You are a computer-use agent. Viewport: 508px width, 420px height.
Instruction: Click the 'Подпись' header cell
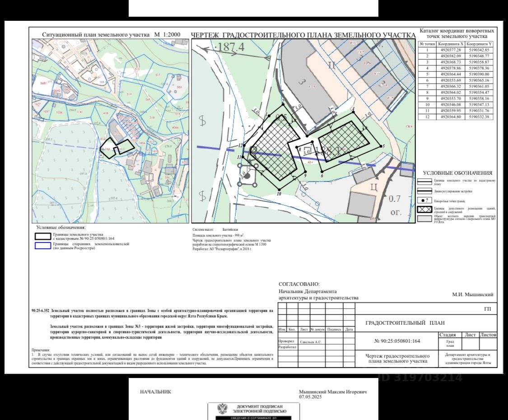334,329
